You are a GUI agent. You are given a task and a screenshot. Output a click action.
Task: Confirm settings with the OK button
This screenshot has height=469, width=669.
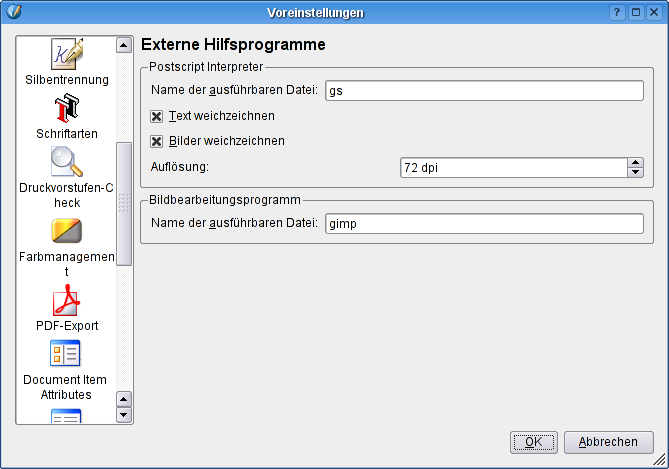tap(533, 442)
